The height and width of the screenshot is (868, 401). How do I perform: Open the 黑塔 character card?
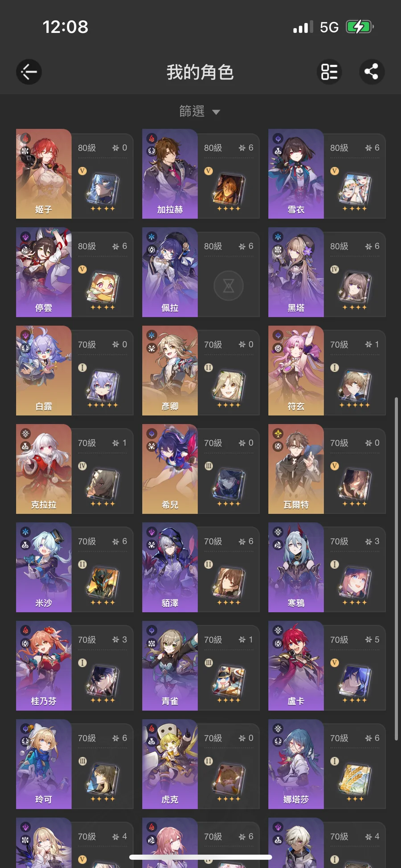tap(327, 272)
